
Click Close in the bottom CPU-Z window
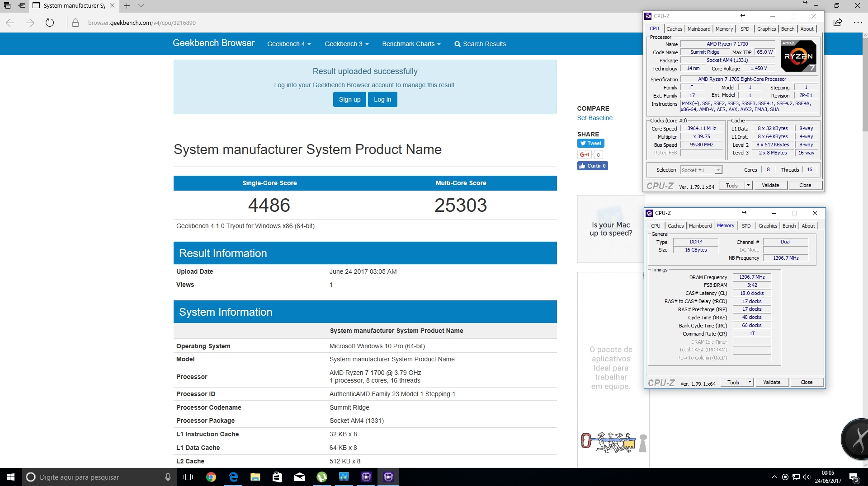pos(807,382)
